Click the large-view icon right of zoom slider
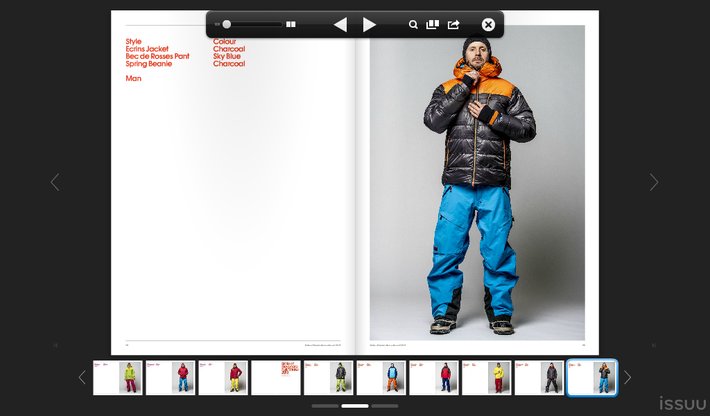 291,23
